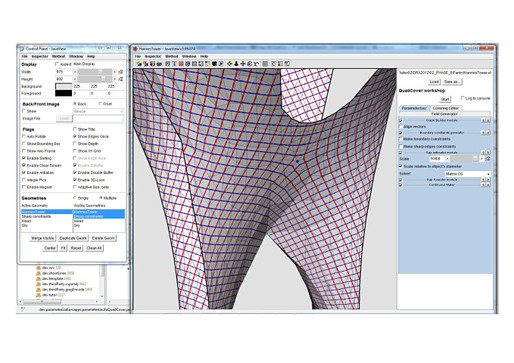
Task: Click the red rectangle toolbar icon
Action: pyautogui.click(x=181, y=63)
